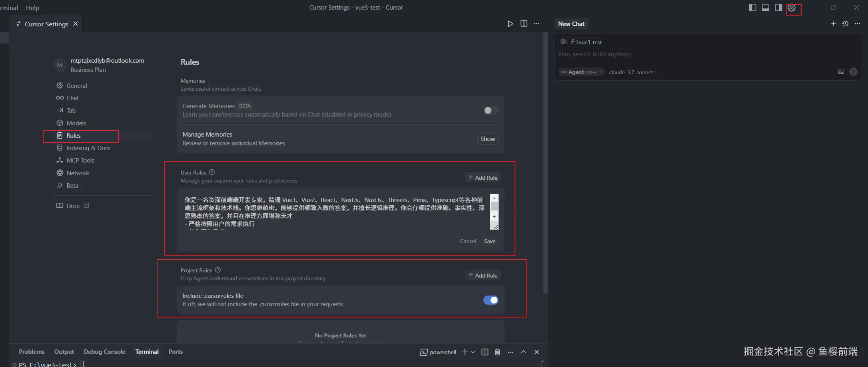Create a new terminal with the plus icon
The image size is (868, 367).
click(465, 352)
